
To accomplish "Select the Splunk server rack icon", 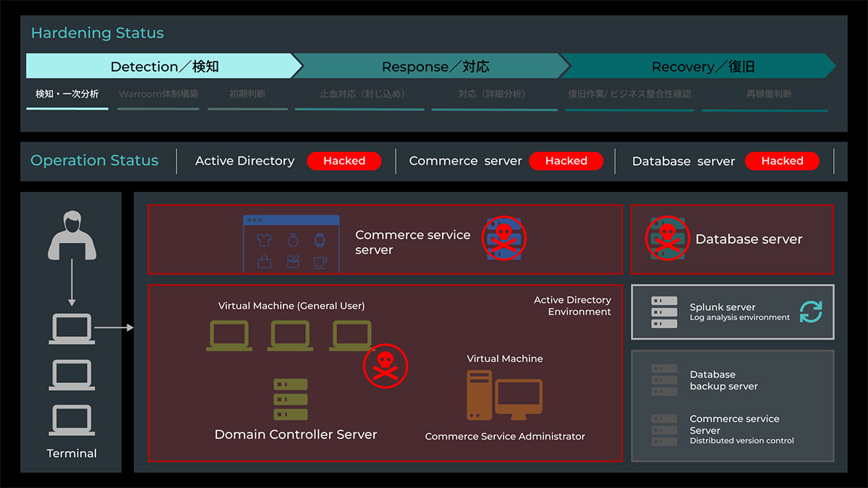I will [664, 312].
